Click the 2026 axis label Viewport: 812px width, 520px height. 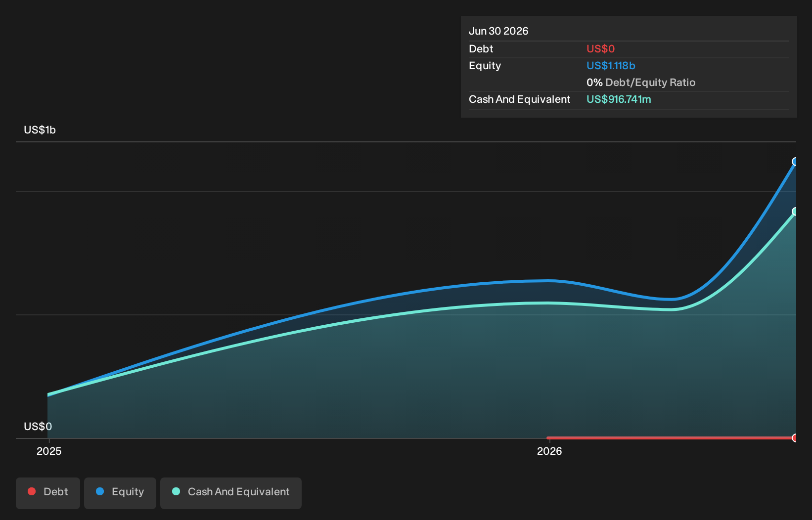point(549,451)
